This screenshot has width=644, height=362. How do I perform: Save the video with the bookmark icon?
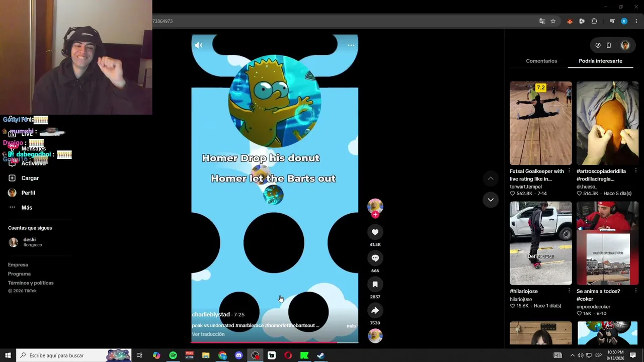375,284
